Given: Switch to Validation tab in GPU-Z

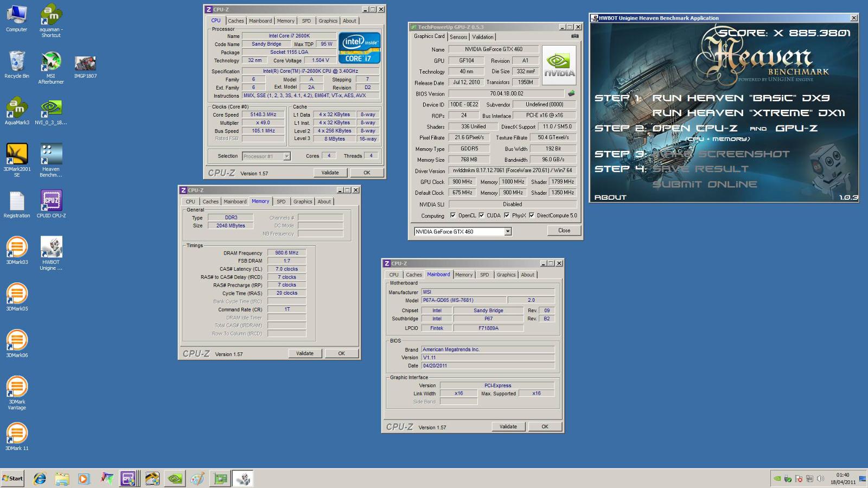Looking at the screenshot, I should [483, 37].
